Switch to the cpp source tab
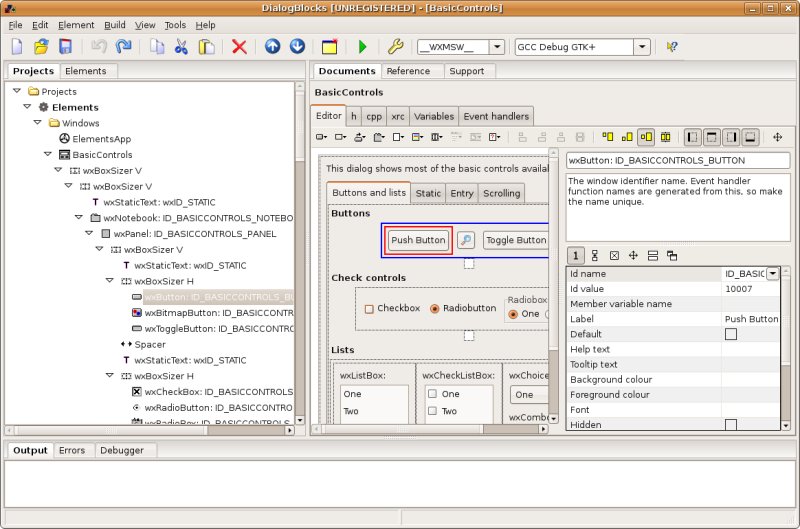 (x=374, y=116)
